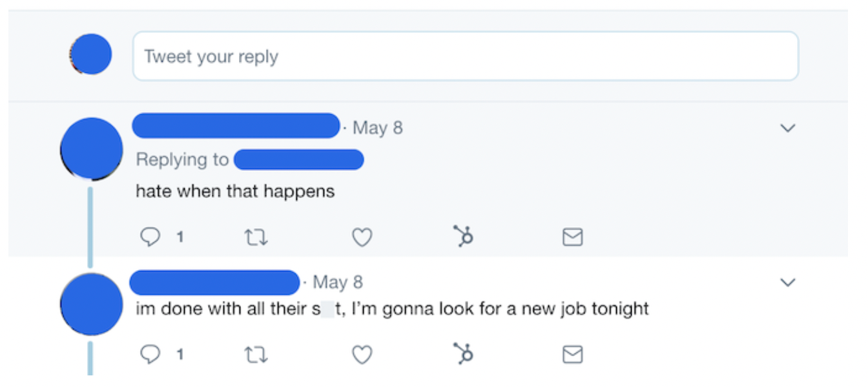868x387 pixels.
Task: Select your avatar beside the reply box
Action: pyautogui.click(x=90, y=54)
